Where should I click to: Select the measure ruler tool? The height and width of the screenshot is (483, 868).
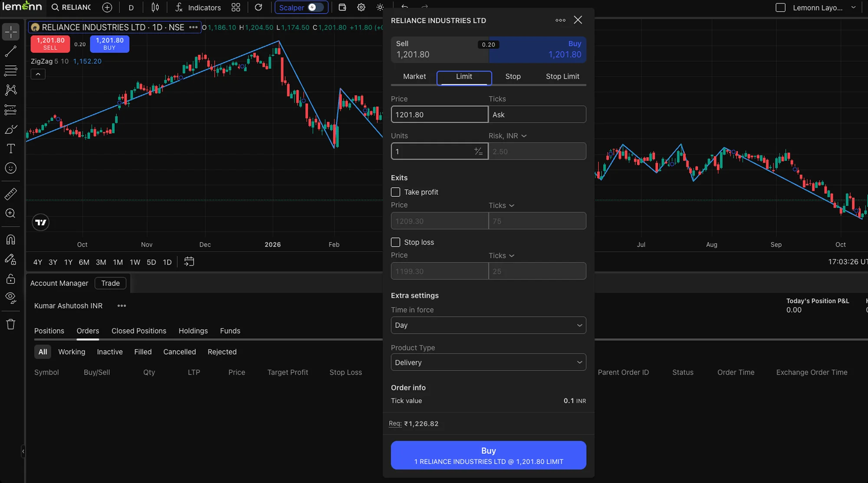11,194
